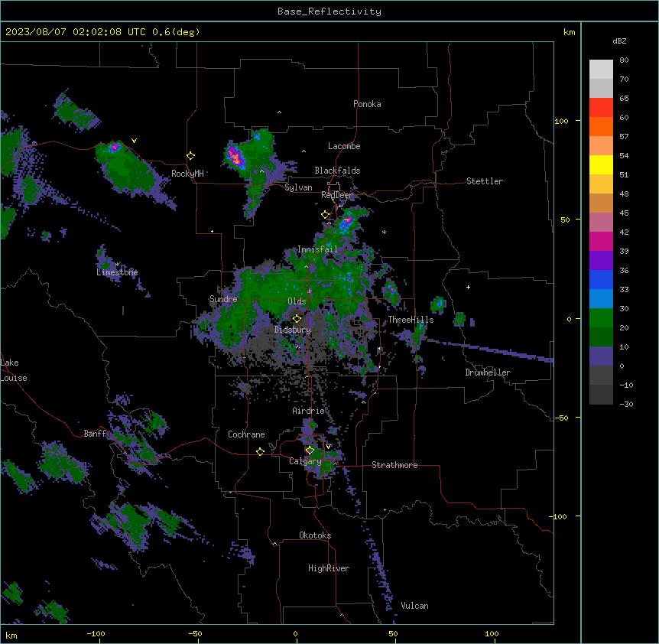Select the Okotoks label
Viewport: 659px width, 644px height.
315,535
